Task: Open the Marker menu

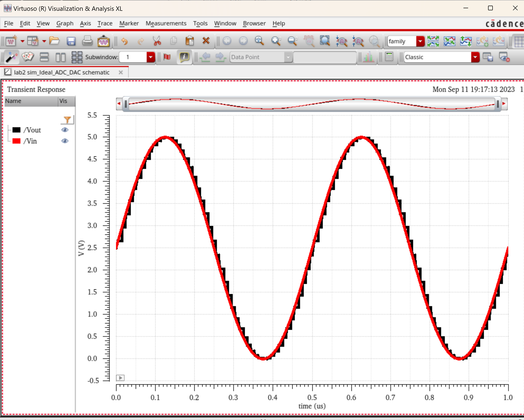Action: tap(129, 23)
